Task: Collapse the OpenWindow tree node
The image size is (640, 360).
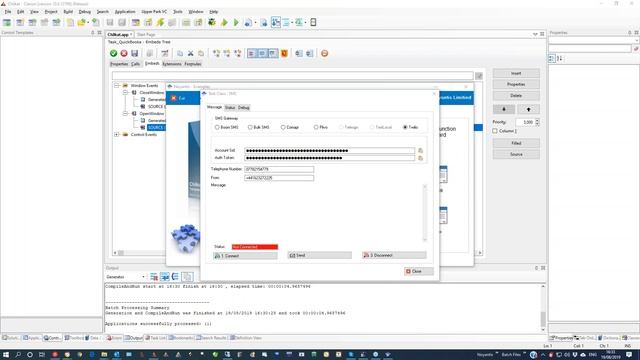Action: coord(126,113)
